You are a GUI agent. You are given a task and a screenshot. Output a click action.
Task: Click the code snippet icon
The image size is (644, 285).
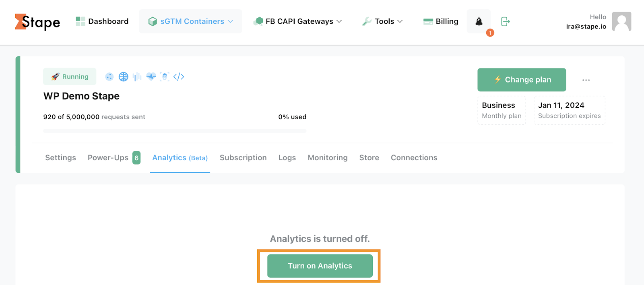pyautogui.click(x=179, y=76)
